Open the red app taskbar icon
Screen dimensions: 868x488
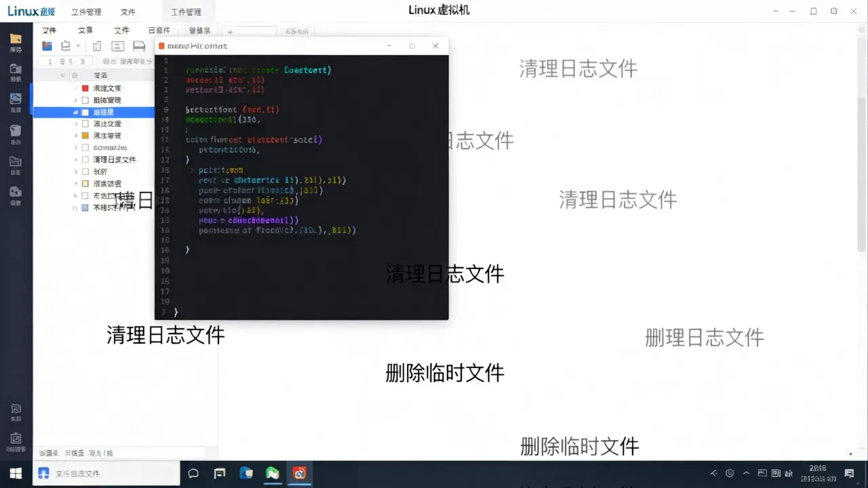coord(299,473)
